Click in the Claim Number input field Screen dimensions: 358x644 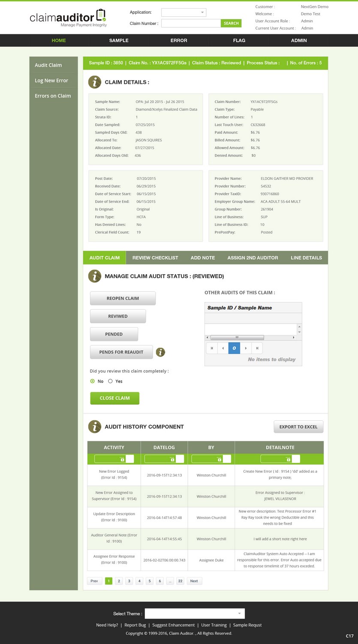191,23
